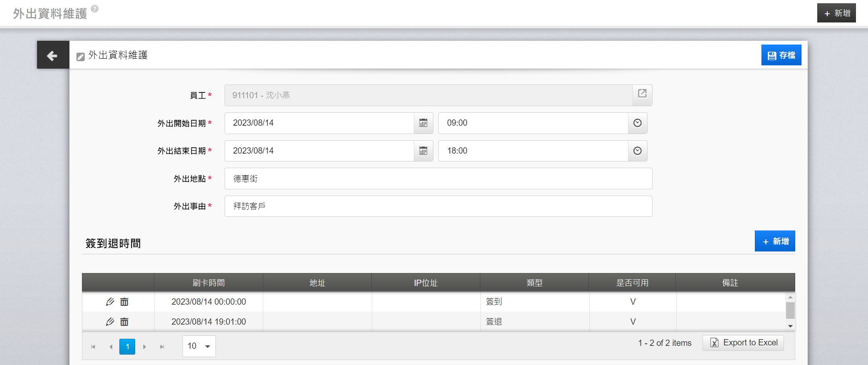Sort by 類型 column header
The width and height of the screenshot is (868, 365).
534,283
